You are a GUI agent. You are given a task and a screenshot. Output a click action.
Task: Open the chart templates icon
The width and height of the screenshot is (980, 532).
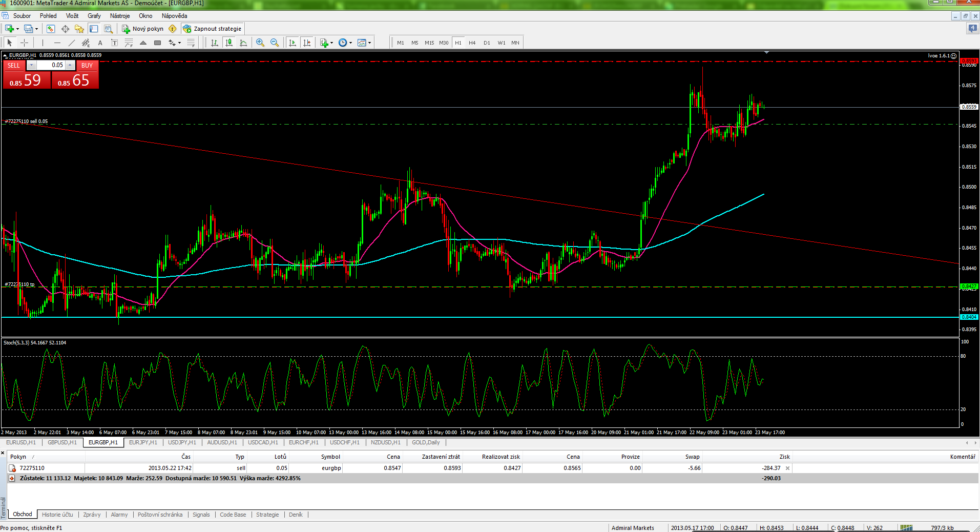362,43
